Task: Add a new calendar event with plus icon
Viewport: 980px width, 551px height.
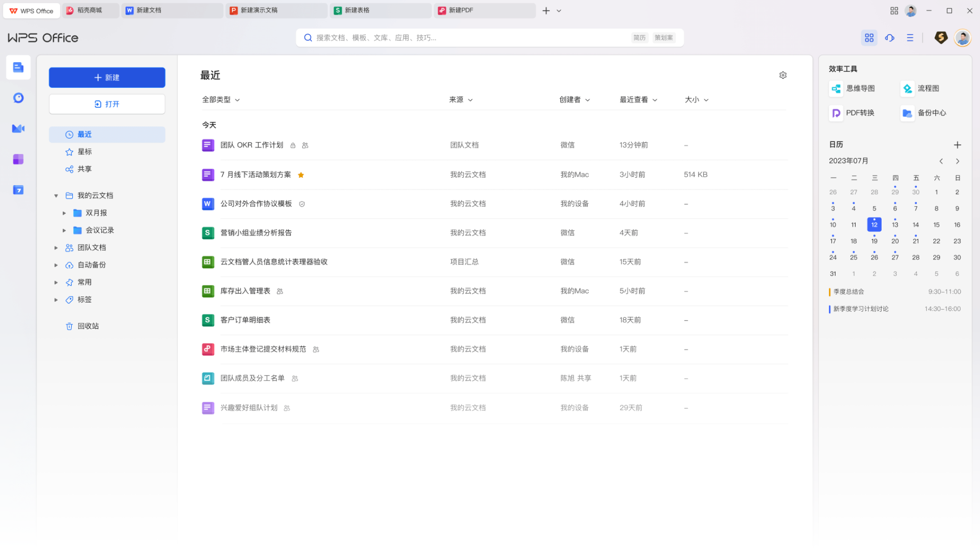Action: [x=957, y=145]
